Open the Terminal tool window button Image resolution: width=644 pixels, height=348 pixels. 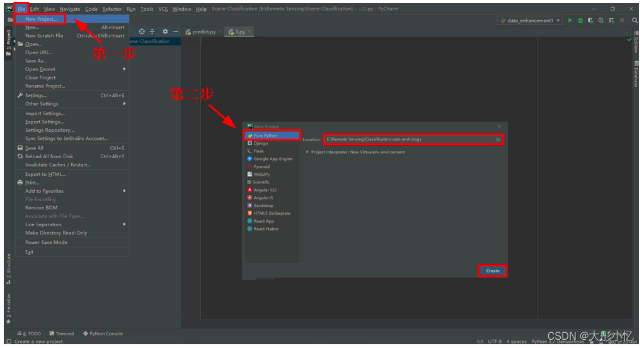pos(62,333)
